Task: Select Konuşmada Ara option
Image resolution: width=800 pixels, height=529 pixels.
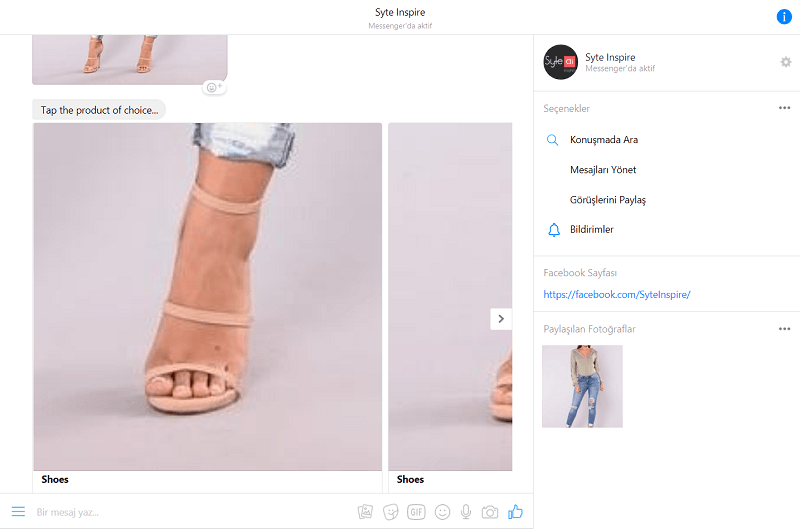Action: pos(603,140)
